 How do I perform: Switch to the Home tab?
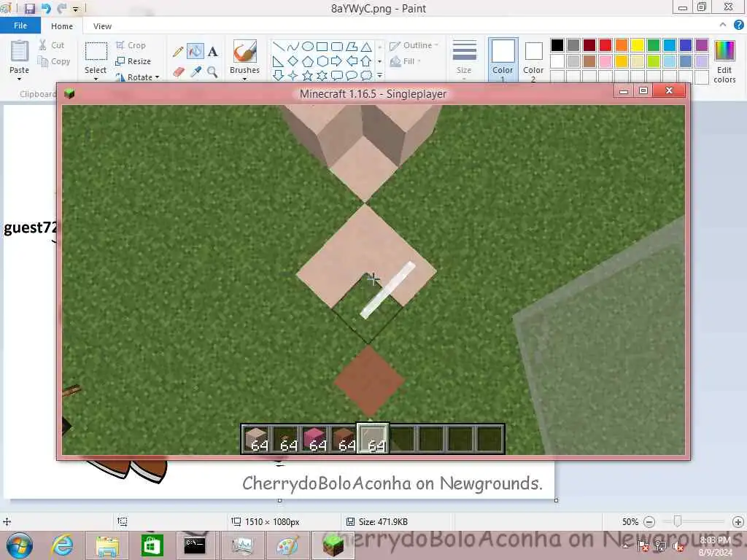[x=62, y=26]
